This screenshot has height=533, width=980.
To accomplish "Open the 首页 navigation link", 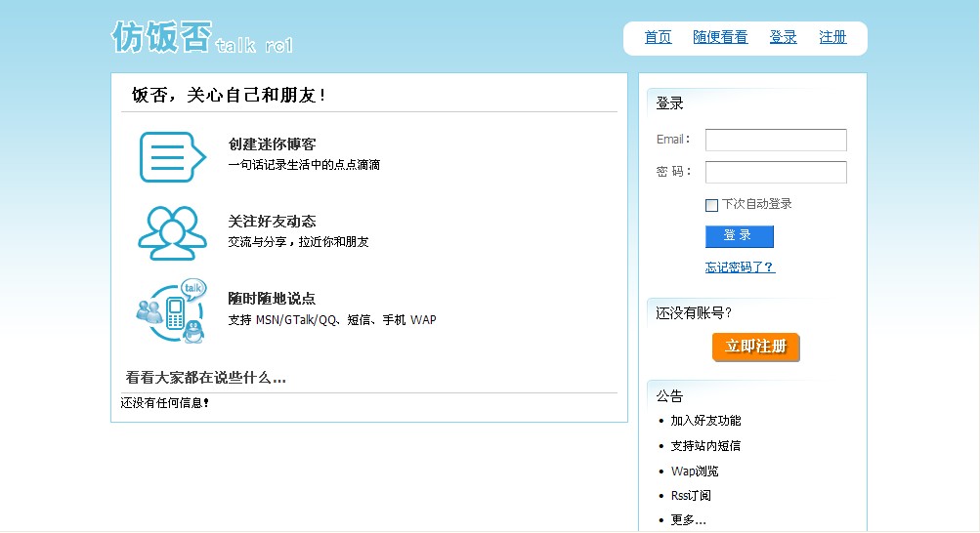I will (659, 37).
